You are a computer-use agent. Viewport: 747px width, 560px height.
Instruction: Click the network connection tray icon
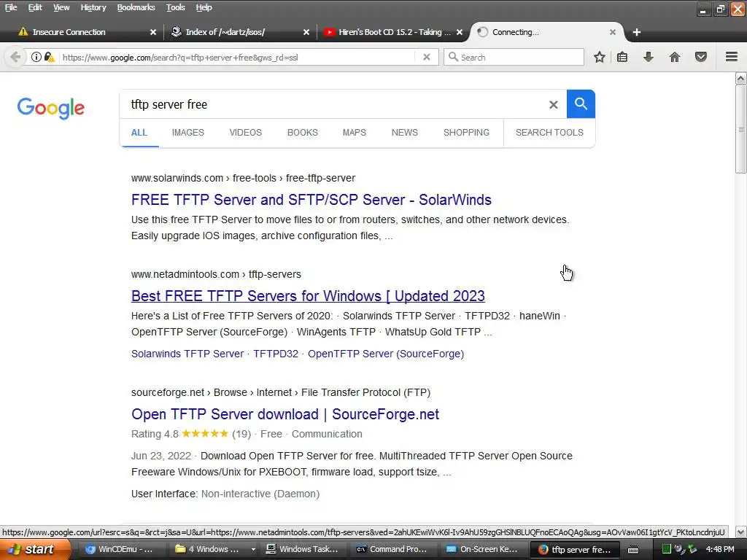pos(692,549)
